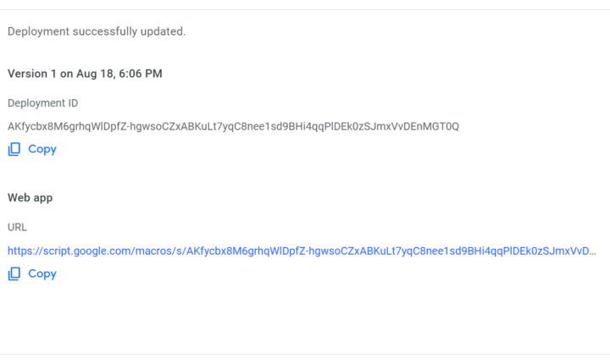Click the horizontal divider at the bottom

pyautogui.click(x=305, y=354)
